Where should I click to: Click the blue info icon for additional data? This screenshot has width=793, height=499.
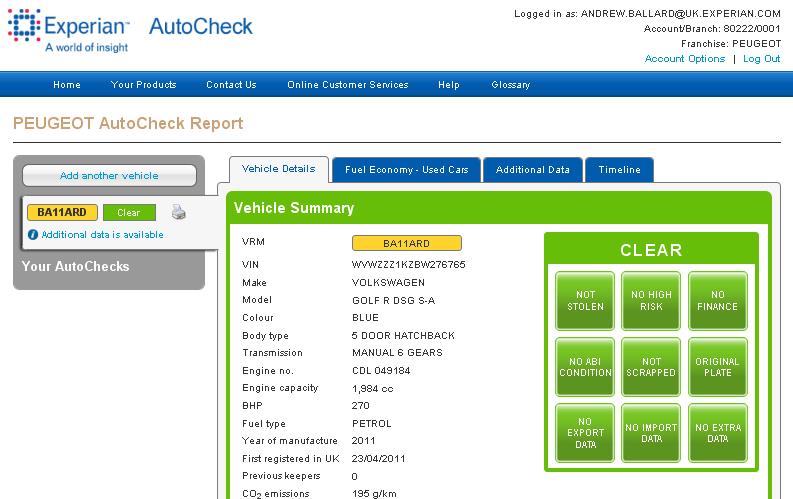pos(33,235)
